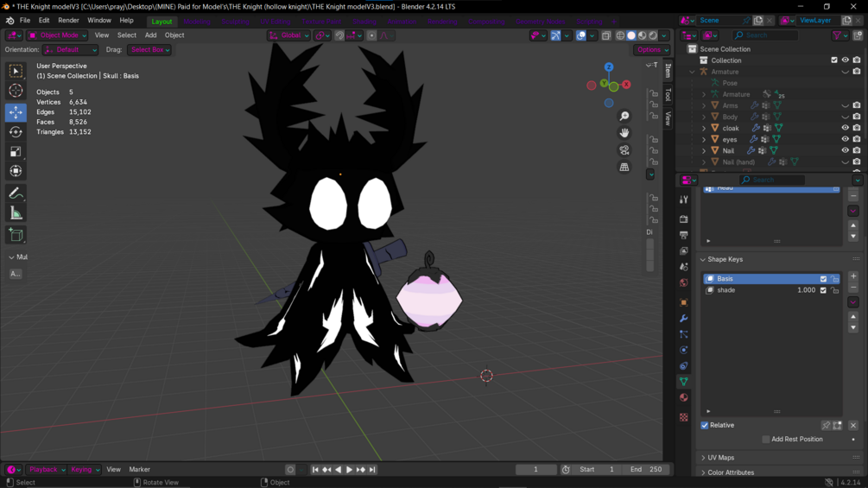Image resolution: width=868 pixels, height=488 pixels.
Task: Switch to the Modeling workspace tab
Action: (x=197, y=22)
